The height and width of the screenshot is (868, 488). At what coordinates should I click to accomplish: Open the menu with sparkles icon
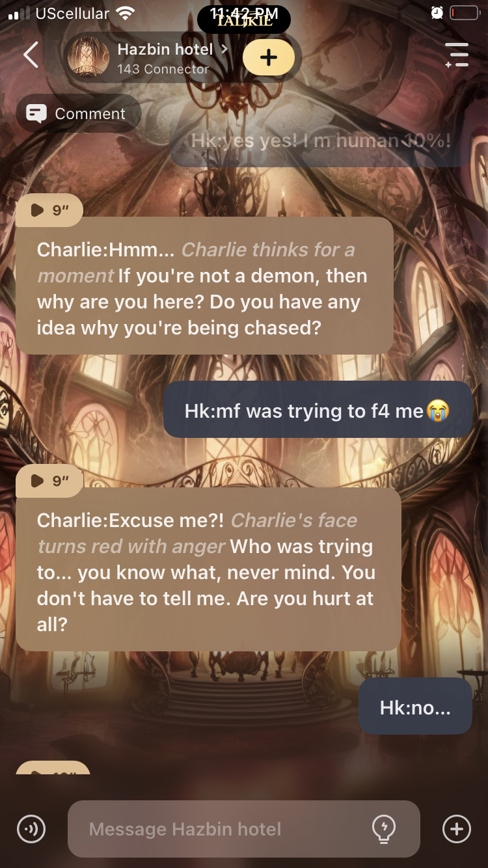(457, 55)
